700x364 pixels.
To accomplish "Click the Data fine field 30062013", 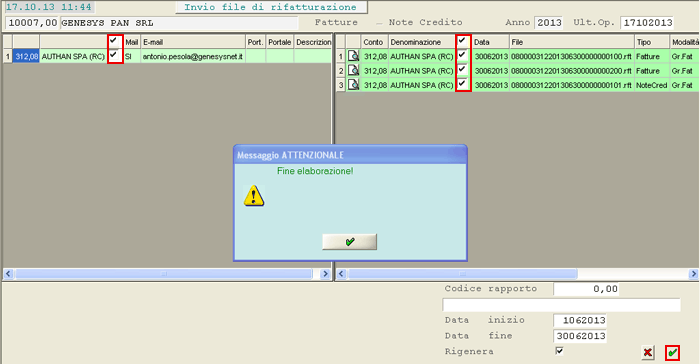I will coord(580,336).
